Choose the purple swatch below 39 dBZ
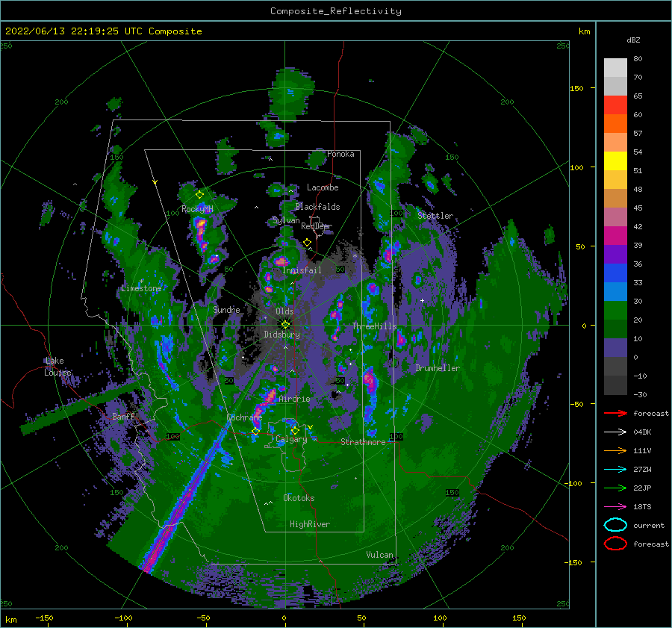The width and height of the screenshot is (672, 628). tap(615, 255)
